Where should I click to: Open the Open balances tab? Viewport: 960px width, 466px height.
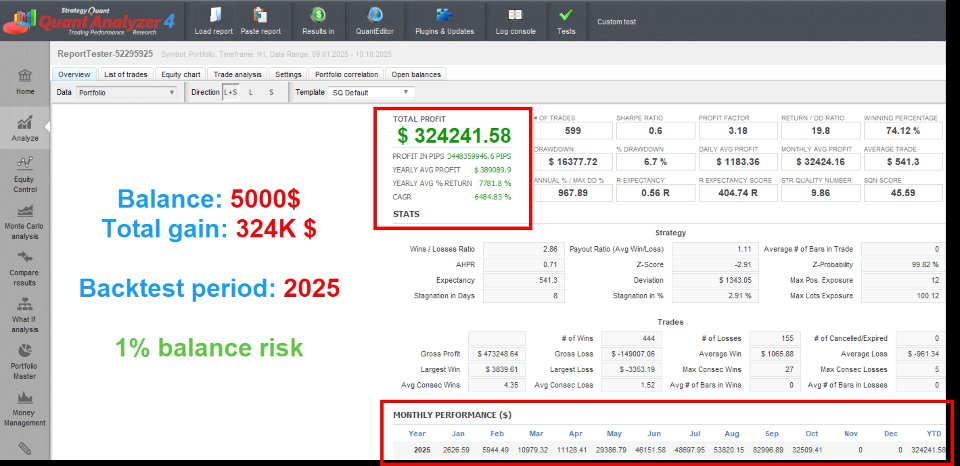[x=416, y=74]
